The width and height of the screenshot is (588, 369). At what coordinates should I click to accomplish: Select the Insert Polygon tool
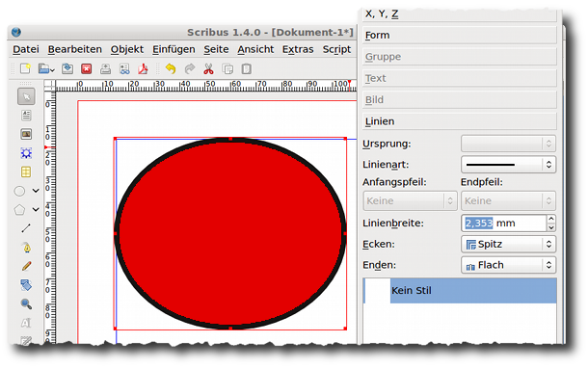[19, 210]
